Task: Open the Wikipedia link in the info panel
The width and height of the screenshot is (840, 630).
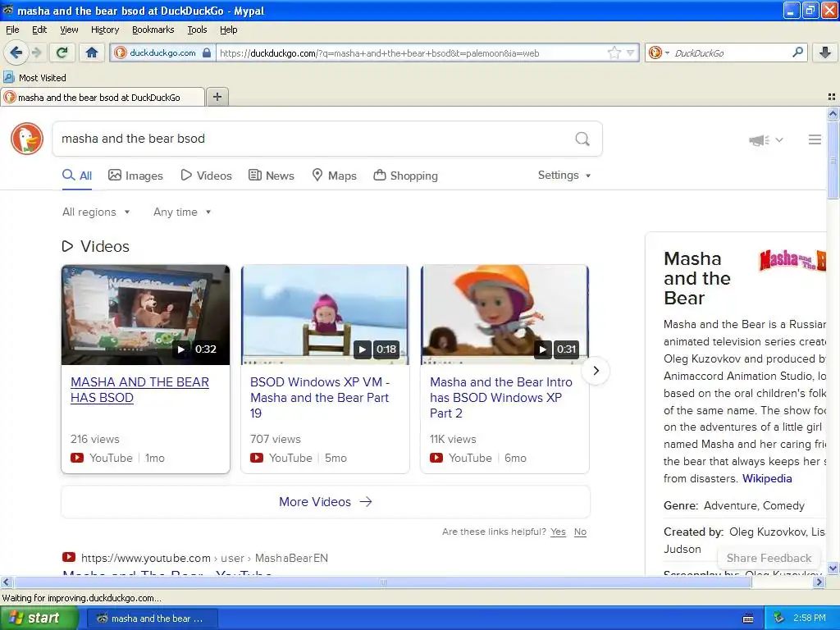Action: pyautogui.click(x=767, y=478)
